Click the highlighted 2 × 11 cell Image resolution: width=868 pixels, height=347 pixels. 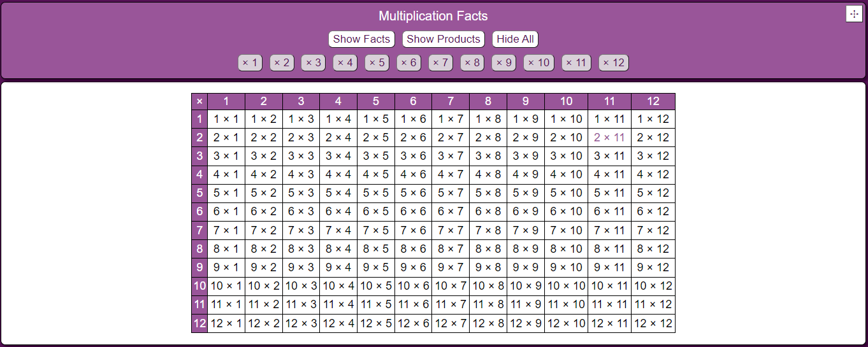609,138
